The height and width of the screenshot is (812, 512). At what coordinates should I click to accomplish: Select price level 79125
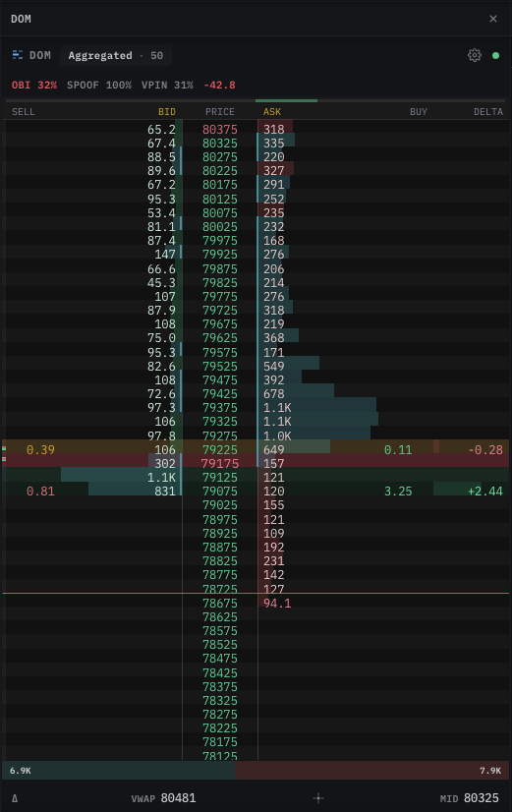pyautogui.click(x=219, y=477)
